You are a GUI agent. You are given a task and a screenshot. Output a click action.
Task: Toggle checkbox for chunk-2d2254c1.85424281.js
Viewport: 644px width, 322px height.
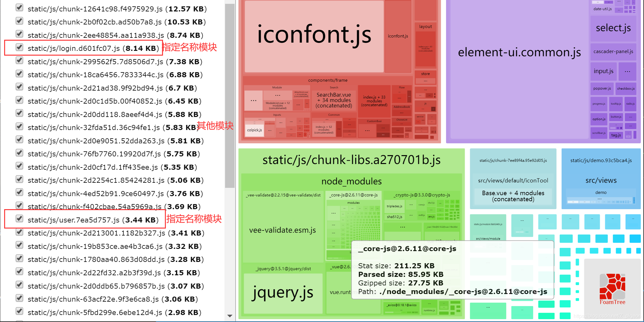19,179
